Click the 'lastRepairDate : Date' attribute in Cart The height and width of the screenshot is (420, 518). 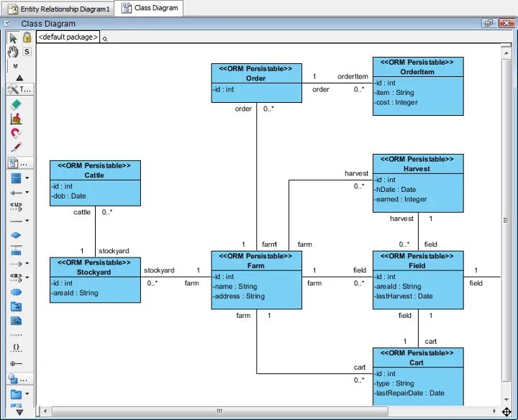409,393
